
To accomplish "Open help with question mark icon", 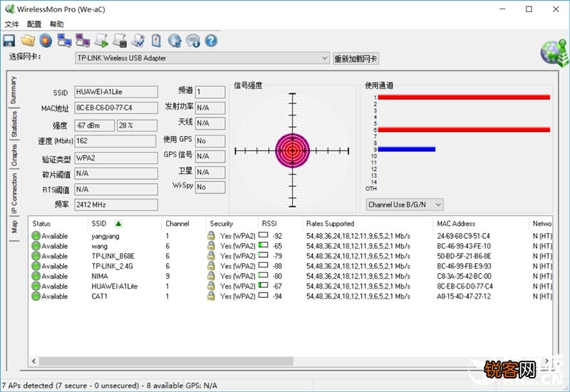I will (x=211, y=41).
